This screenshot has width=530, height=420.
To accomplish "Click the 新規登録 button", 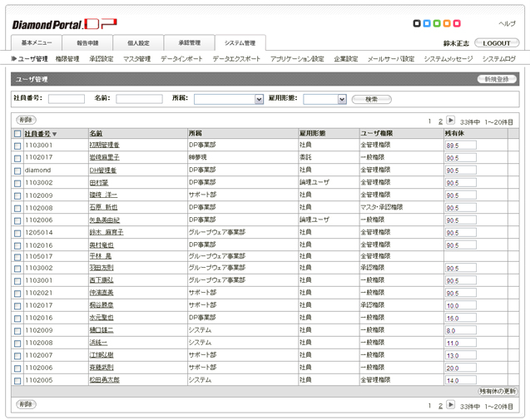I will [497, 79].
